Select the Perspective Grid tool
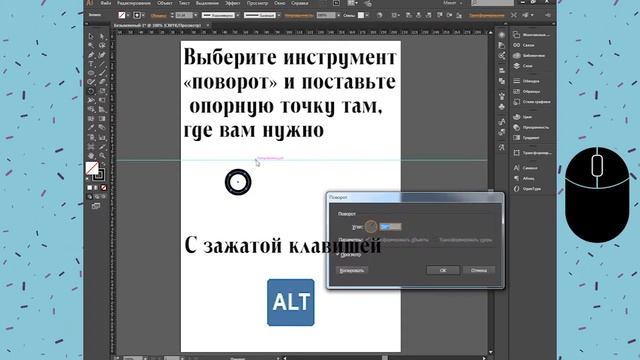The height and width of the screenshot is (360, 640). coord(102,109)
